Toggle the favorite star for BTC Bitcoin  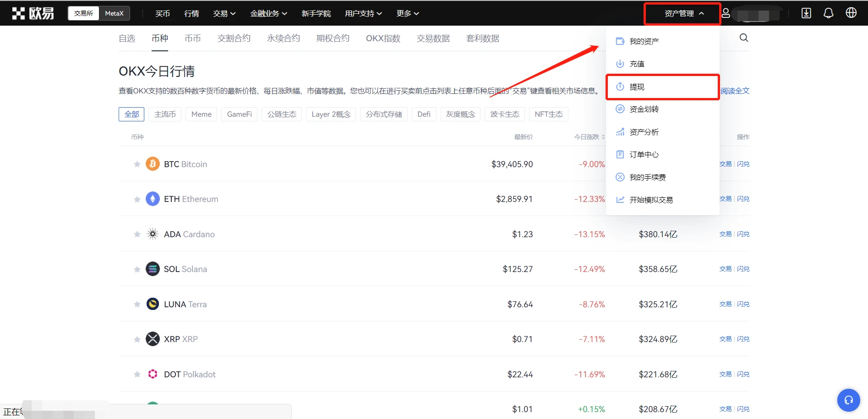click(x=137, y=163)
